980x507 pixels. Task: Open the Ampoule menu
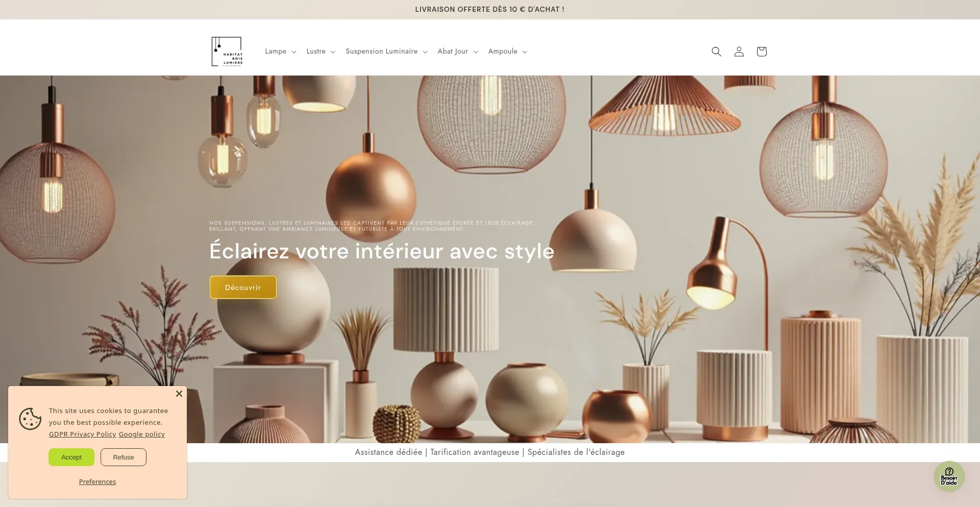(507, 52)
